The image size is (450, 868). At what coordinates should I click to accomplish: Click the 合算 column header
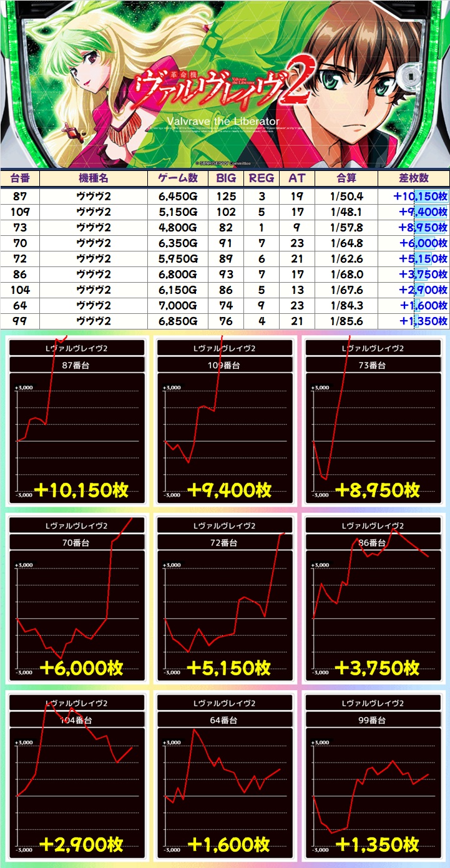(346, 178)
